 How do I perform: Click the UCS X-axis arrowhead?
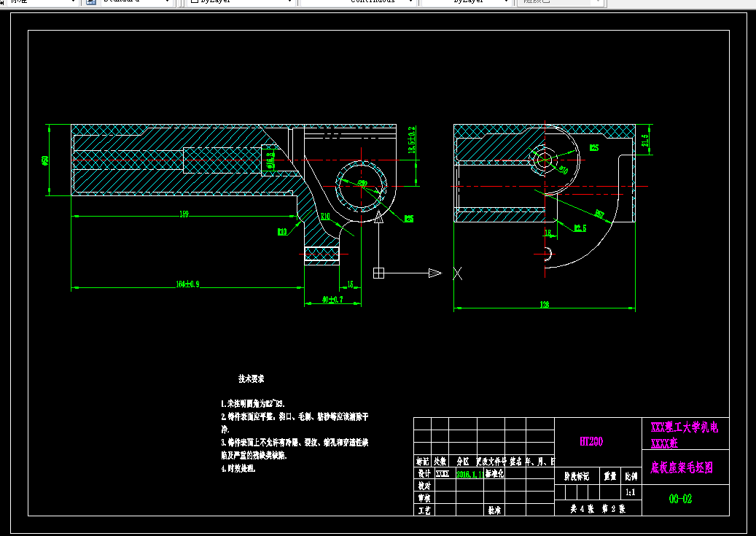tap(435, 273)
